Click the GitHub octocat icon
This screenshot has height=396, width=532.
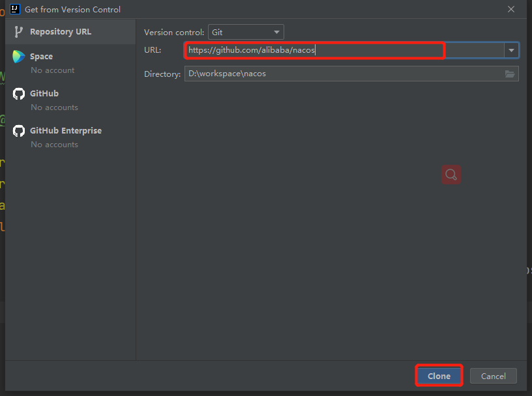tap(19, 94)
